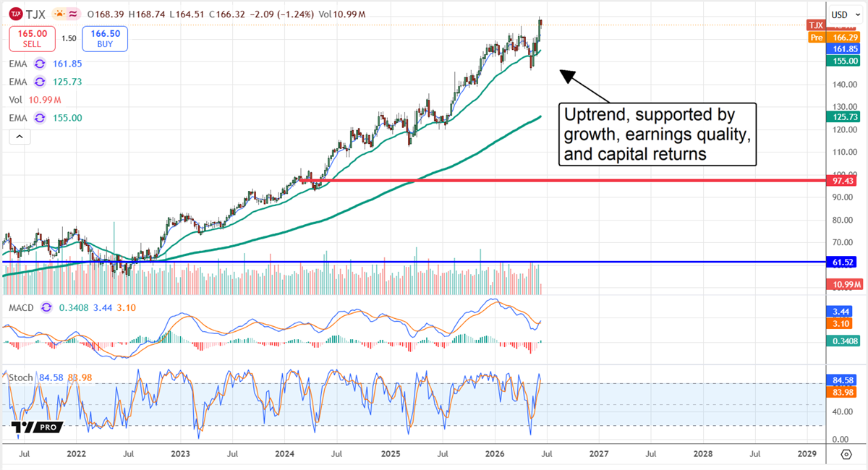The width and height of the screenshot is (868, 470).
Task: Select the Vol 10.99M legend entry
Action: (35, 100)
